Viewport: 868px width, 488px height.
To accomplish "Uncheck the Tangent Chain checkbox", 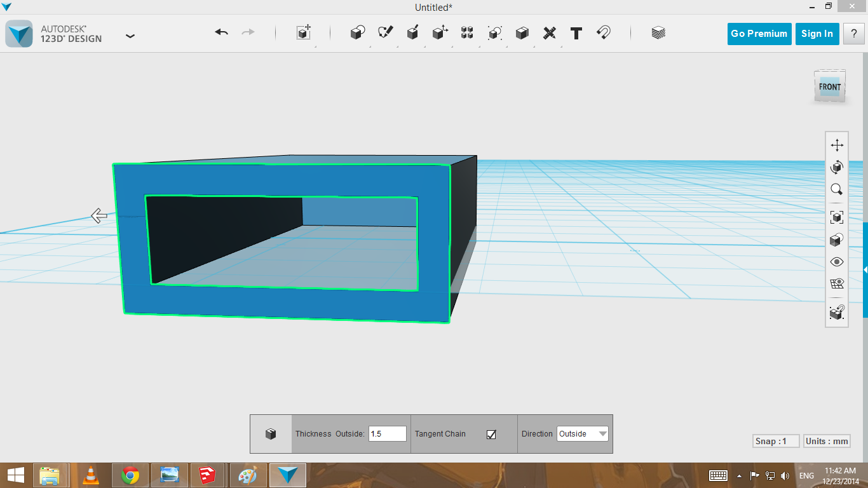I will pyautogui.click(x=491, y=434).
